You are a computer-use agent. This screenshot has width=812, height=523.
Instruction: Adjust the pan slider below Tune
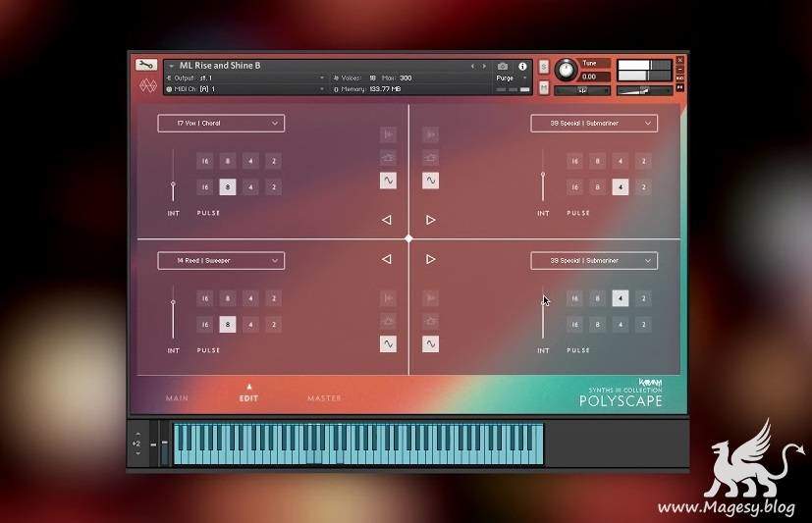(x=582, y=90)
